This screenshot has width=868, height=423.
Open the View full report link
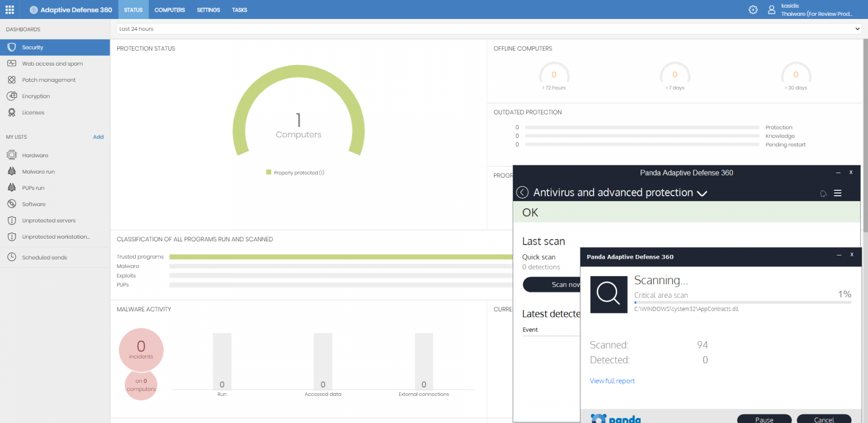pyautogui.click(x=612, y=381)
